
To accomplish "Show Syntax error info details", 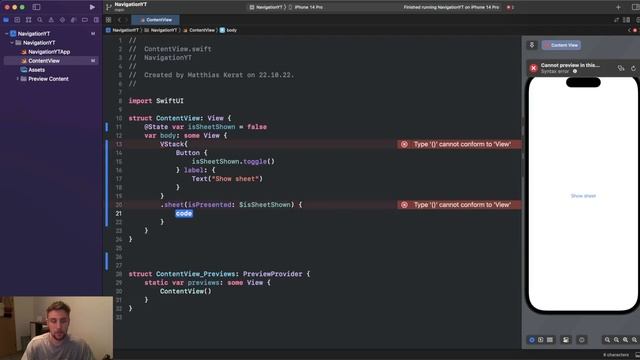I will point(575,71).
